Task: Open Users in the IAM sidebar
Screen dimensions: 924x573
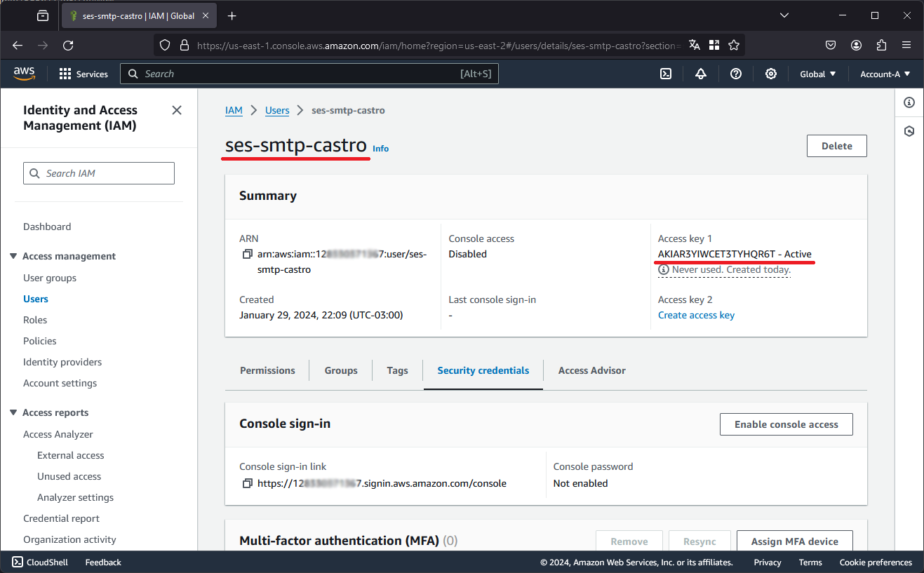Action: (36, 299)
